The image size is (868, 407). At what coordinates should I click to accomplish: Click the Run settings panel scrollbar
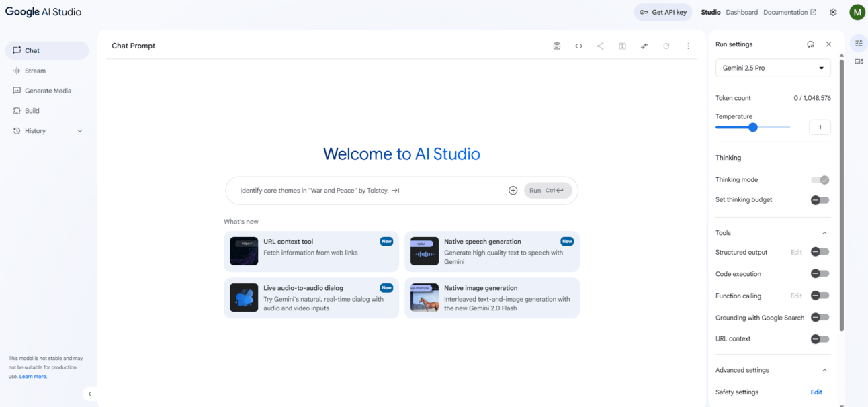[841, 195]
